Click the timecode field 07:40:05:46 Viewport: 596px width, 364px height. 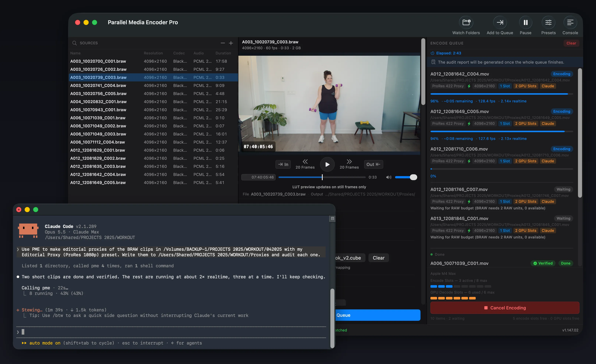tap(258, 177)
